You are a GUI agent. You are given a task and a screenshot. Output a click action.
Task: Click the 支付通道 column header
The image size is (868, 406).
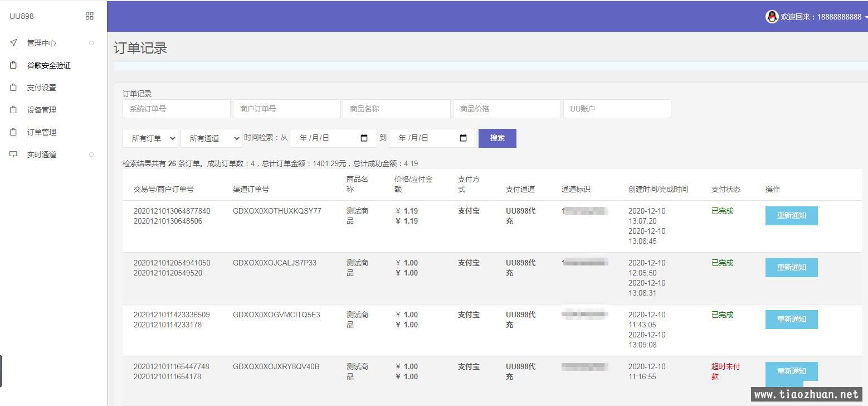[520, 190]
